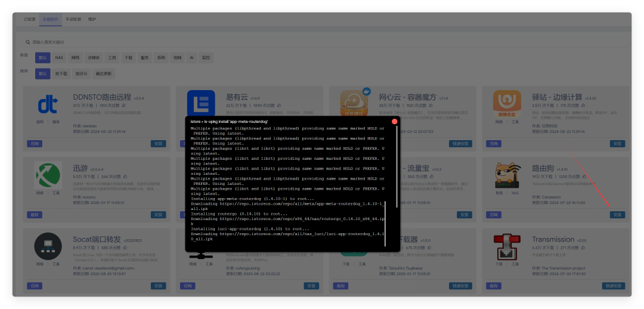The image size is (644, 309).
Task: Click the 路由狗 app title text
Action: pyautogui.click(x=543, y=168)
